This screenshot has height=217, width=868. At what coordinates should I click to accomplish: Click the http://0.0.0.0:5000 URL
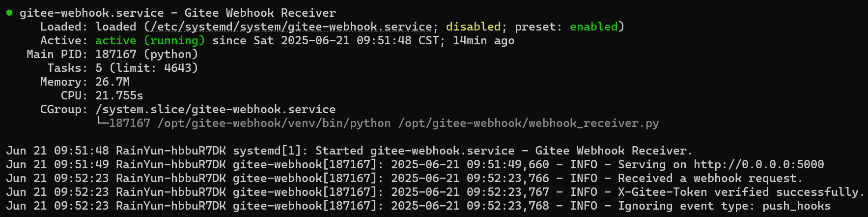tap(758, 164)
